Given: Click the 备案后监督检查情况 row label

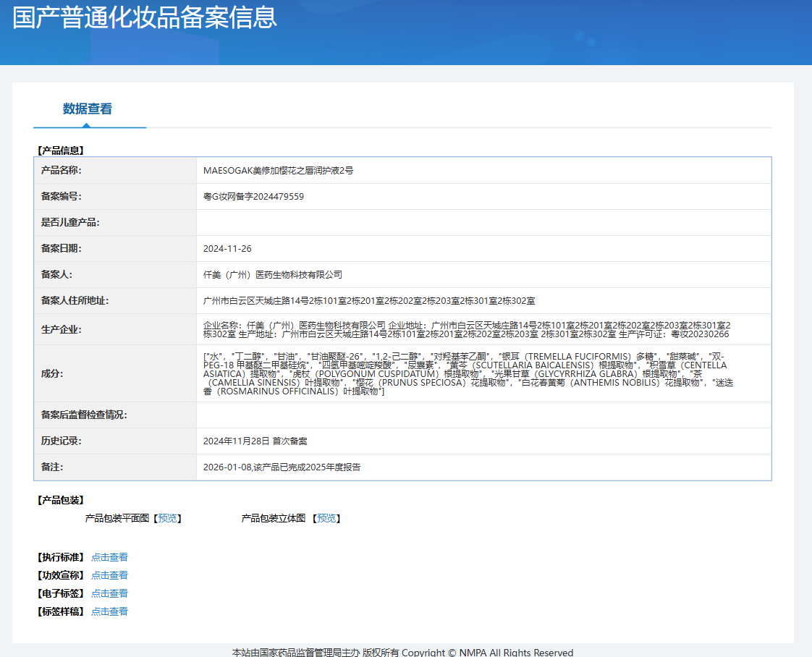Looking at the screenshot, I should pyautogui.click(x=84, y=415).
